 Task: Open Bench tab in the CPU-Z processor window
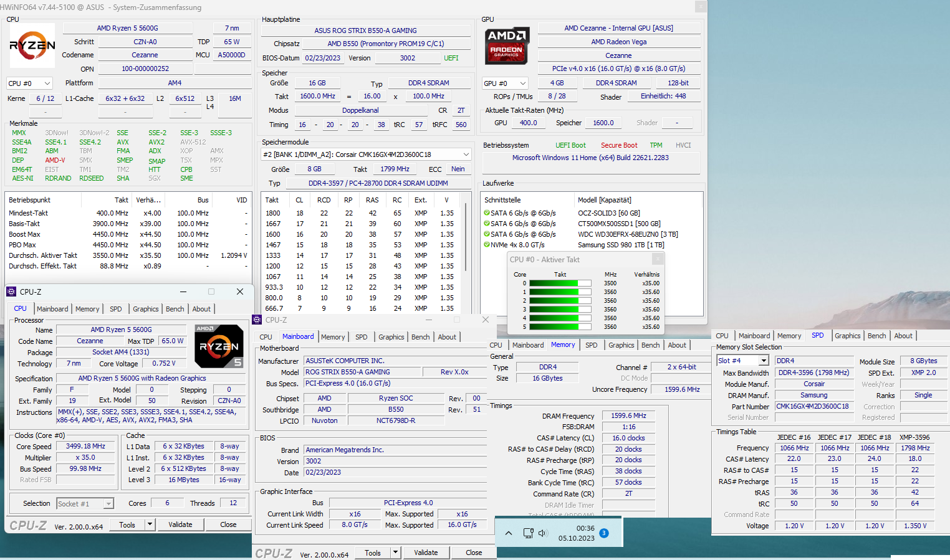175,309
